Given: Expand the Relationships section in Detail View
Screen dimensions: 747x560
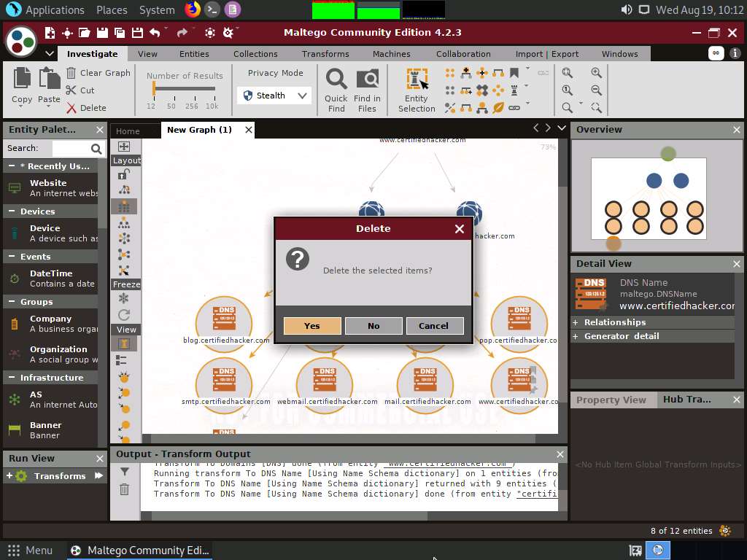Looking at the screenshot, I should point(576,322).
